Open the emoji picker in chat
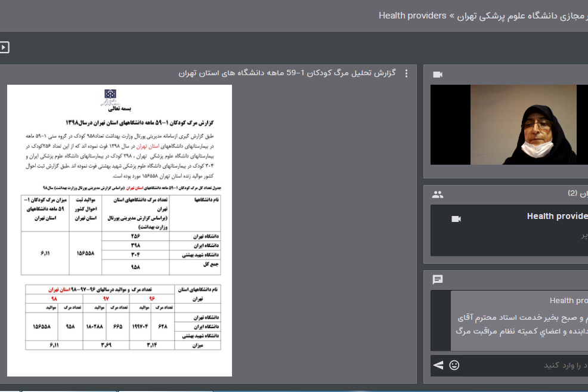The width and height of the screenshot is (588, 392). click(454, 365)
